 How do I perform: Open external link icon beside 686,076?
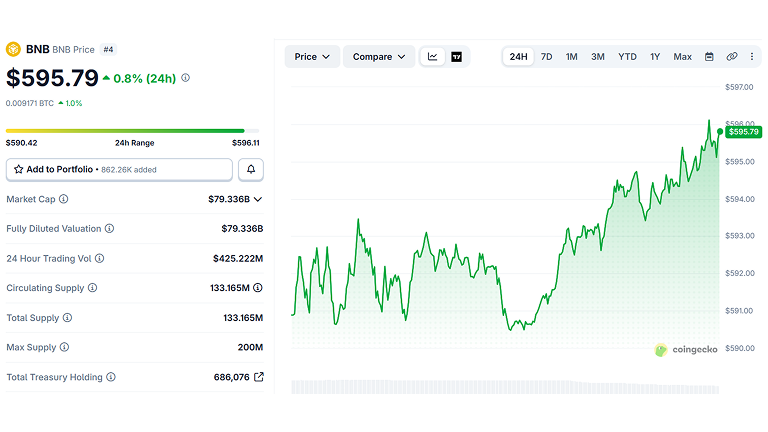259,377
